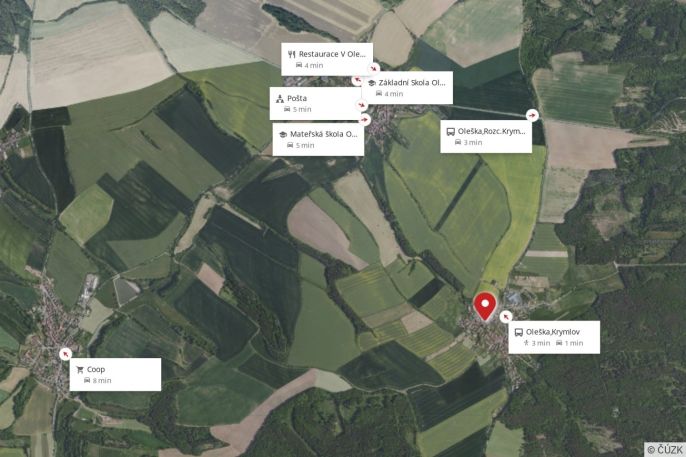The height and width of the screenshot is (457, 686).
Task: Click arrow marker for Restaurace V Ole
Action: point(374,68)
